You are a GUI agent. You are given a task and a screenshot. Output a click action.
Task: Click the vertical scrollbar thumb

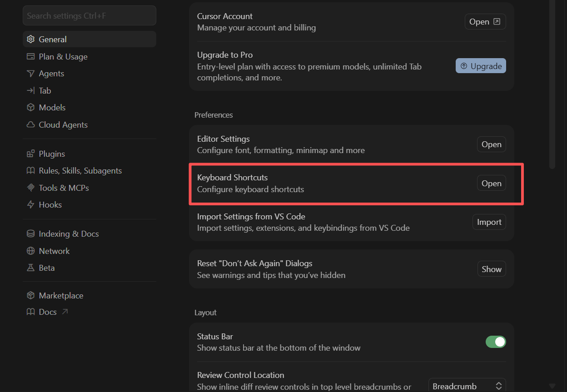552,84
